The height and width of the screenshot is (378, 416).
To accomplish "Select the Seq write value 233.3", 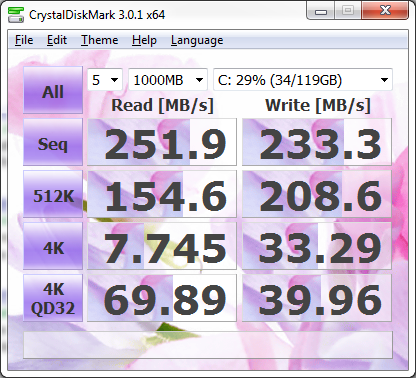I will coord(317,142).
